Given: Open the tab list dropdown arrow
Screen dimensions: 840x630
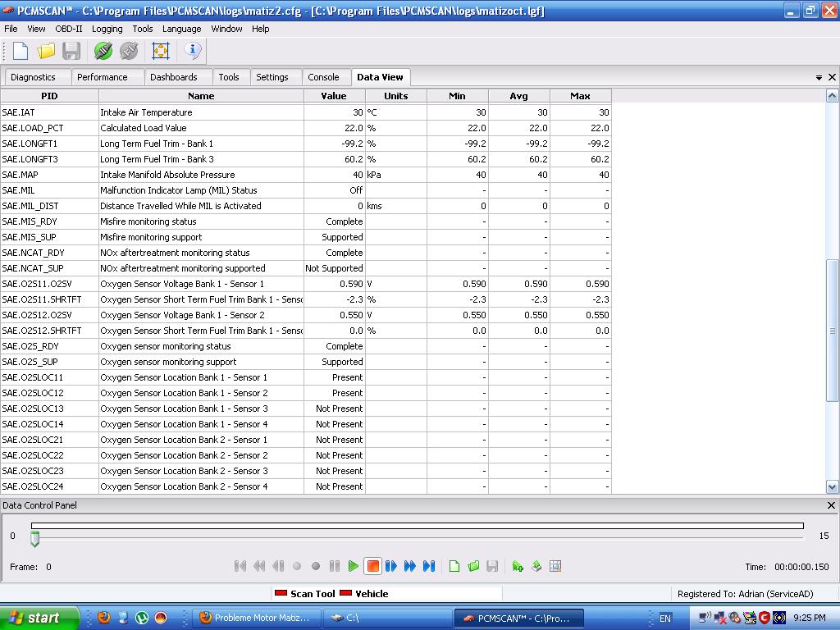Looking at the screenshot, I should [819, 77].
